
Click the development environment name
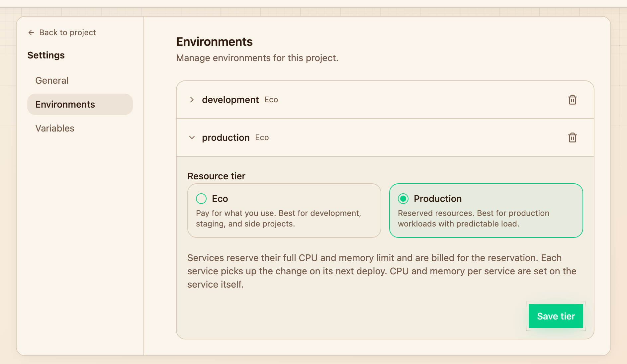pyautogui.click(x=230, y=100)
